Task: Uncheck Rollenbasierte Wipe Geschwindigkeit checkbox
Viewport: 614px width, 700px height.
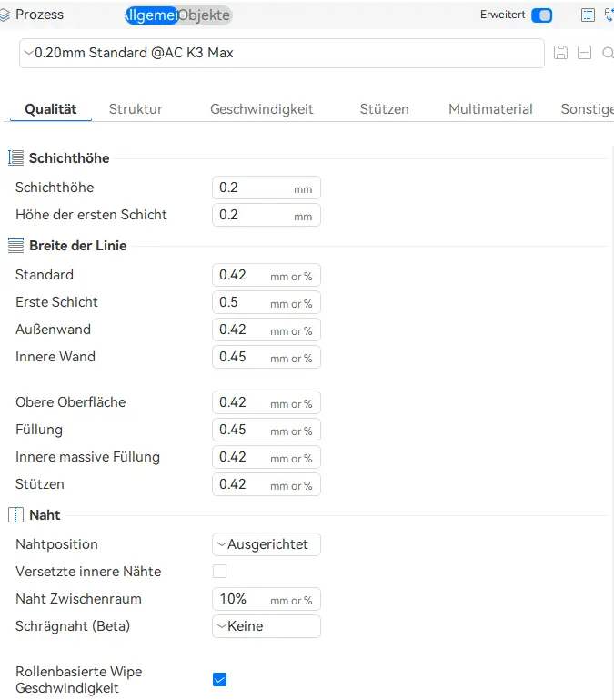Action: click(x=219, y=679)
